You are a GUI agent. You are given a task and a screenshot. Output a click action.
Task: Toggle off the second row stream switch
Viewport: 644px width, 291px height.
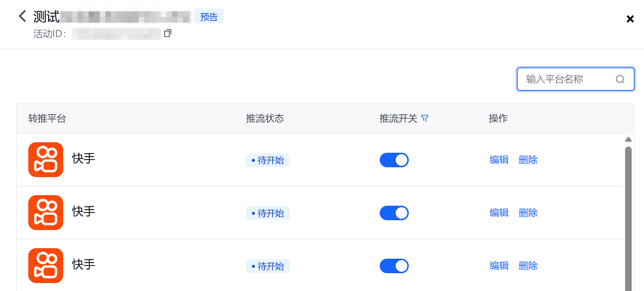[394, 213]
